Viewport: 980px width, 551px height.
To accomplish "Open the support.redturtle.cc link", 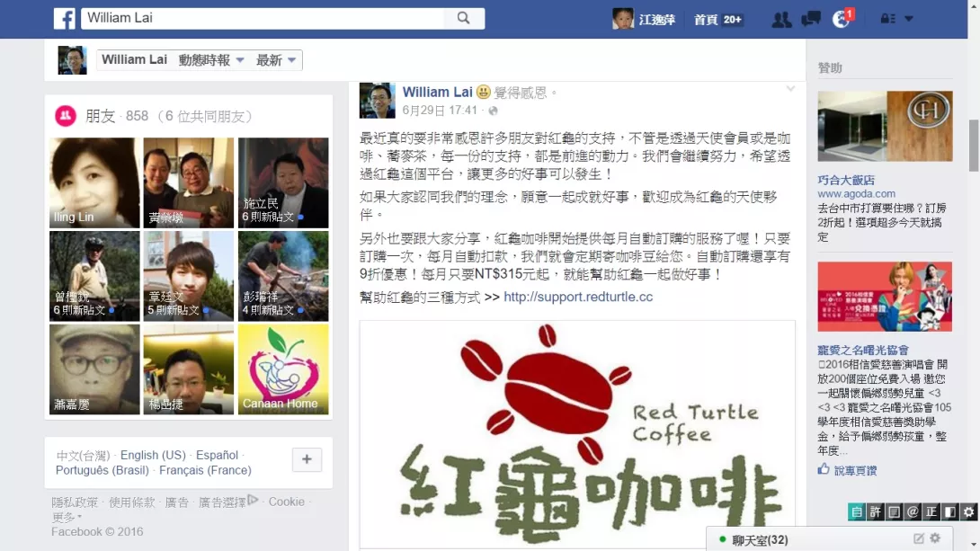I will click(x=578, y=297).
